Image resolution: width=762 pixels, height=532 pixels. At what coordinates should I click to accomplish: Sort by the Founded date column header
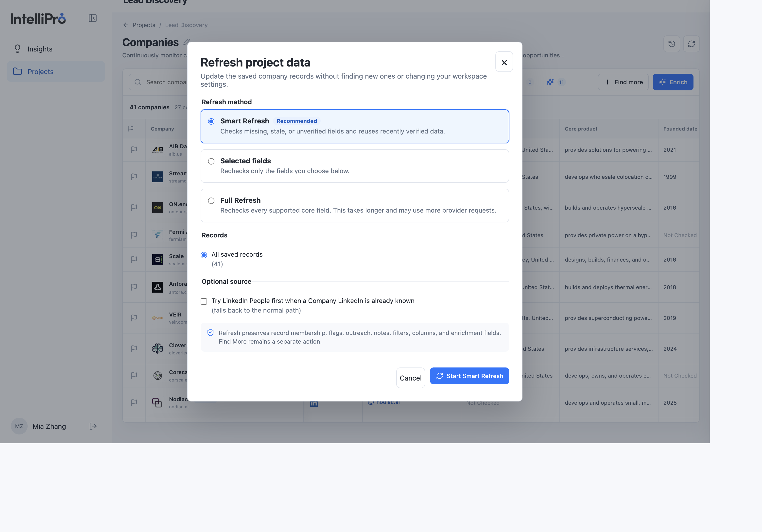point(680,129)
